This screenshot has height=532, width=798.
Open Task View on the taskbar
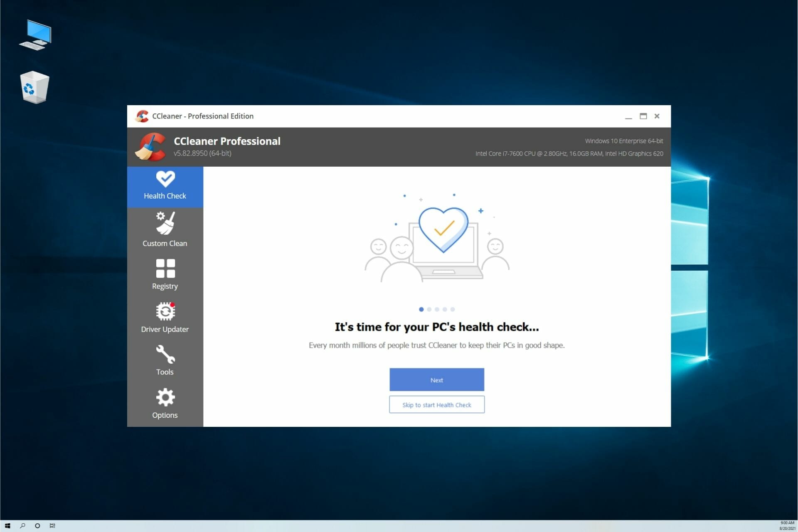tap(52, 526)
